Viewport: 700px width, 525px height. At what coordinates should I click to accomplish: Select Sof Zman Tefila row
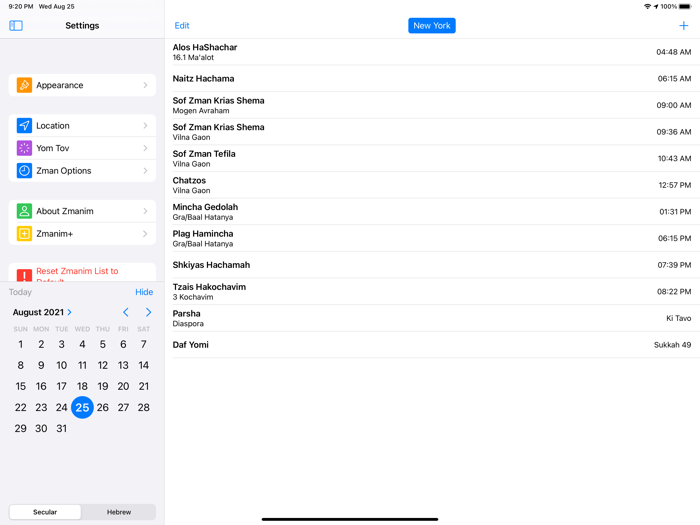[432, 158]
